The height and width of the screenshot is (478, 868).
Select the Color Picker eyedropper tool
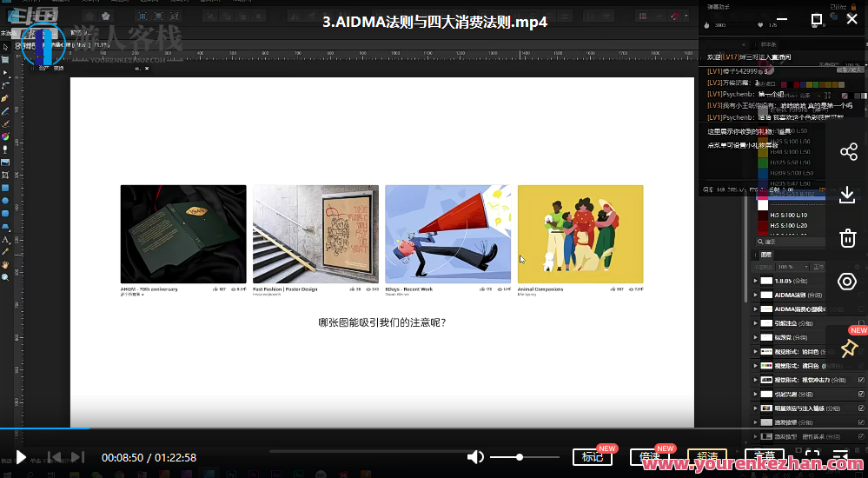(x=5, y=252)
